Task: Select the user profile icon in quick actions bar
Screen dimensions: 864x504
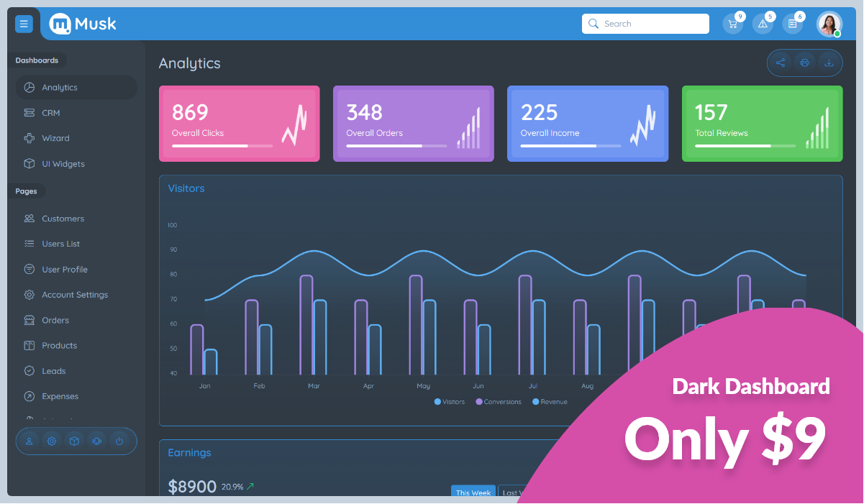Action: point(29,441)
